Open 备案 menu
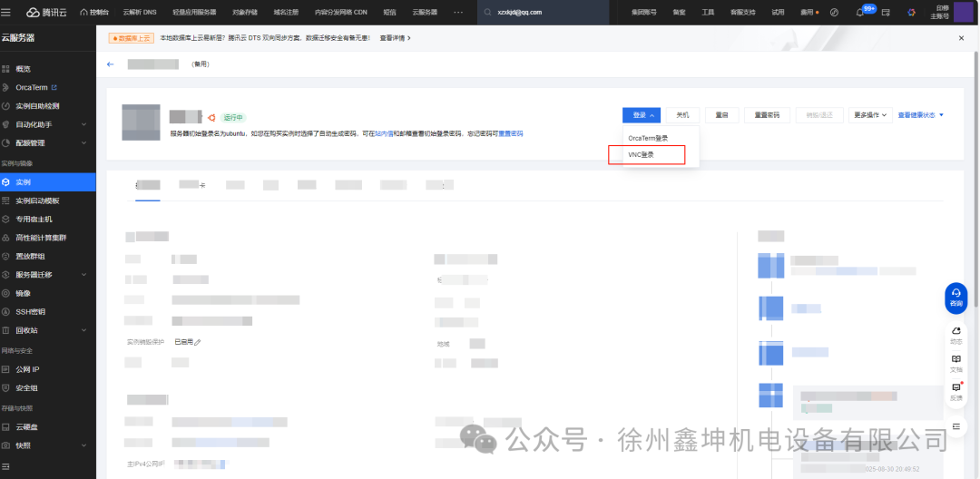The width and height of the screenshot is (980, 479). 680,12
